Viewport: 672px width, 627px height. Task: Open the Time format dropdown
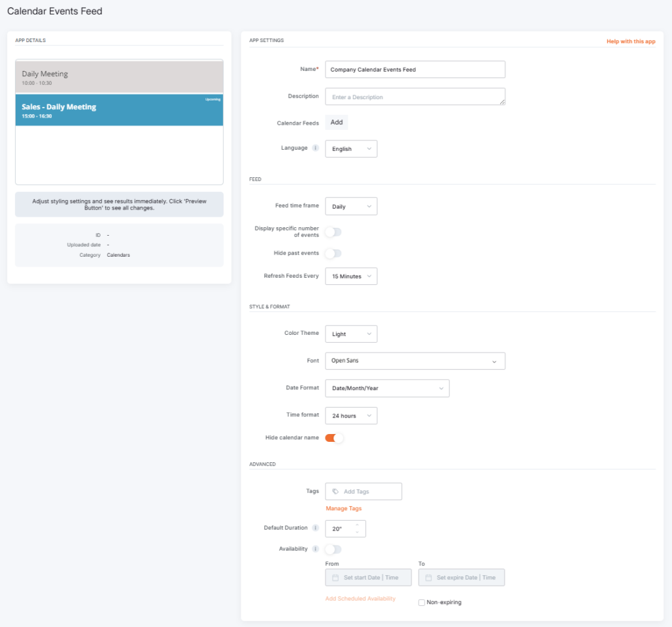350,415
